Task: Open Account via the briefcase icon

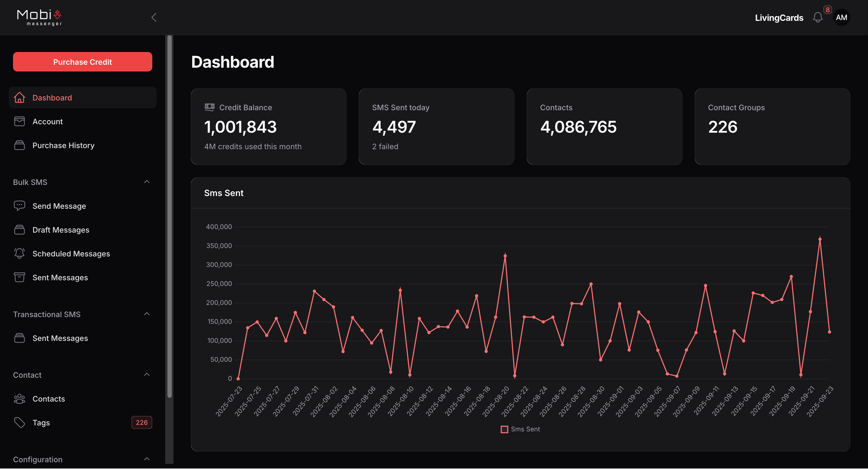Action: tap(20, 121)
